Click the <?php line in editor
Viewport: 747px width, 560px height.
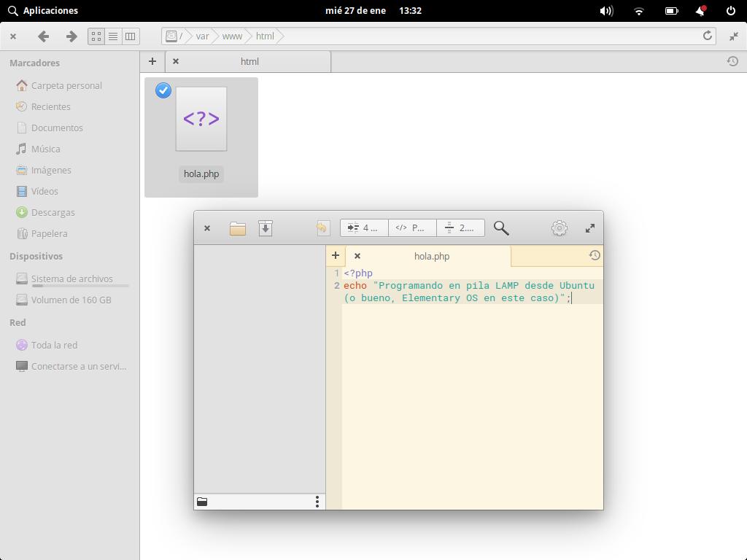click(x=358, y=273)
